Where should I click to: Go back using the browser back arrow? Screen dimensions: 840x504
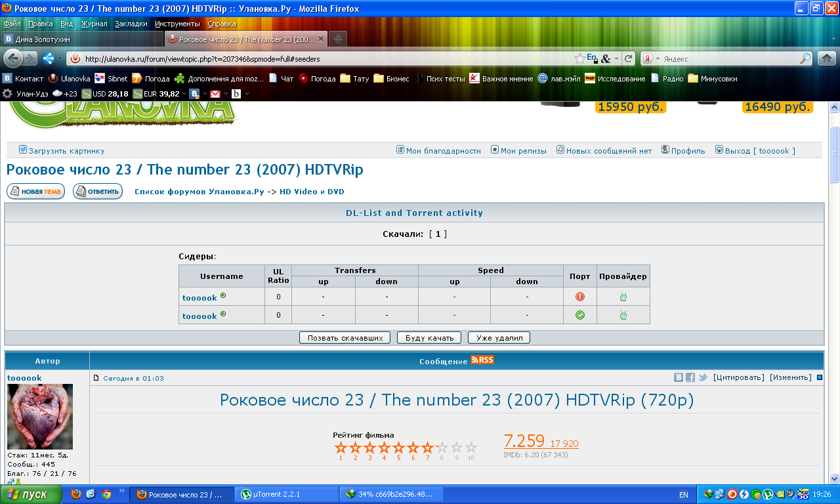point(13,58)
